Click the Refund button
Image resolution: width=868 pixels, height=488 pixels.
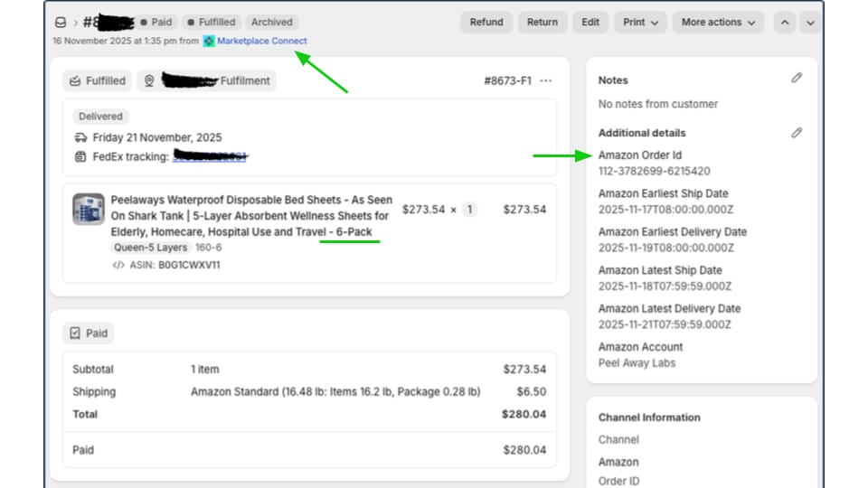coord(486,22)
